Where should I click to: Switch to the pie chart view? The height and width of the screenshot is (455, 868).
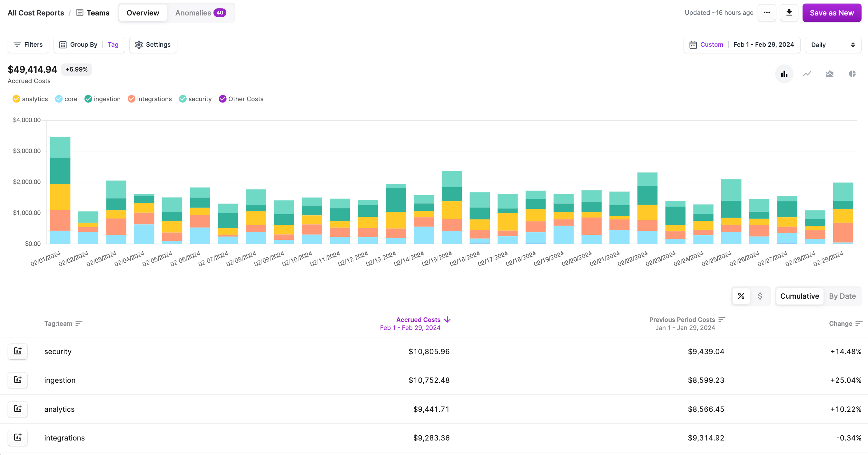click(x=852, y=74)
